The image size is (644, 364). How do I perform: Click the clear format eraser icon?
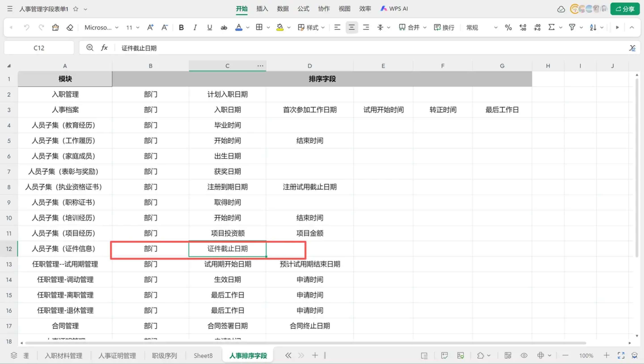click(70, 27)
